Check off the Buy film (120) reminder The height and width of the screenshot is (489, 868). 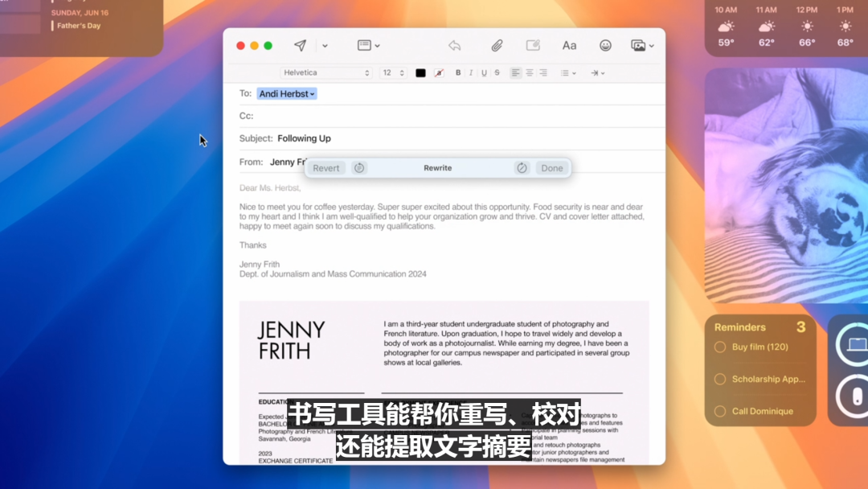click(x=719, y=347)
